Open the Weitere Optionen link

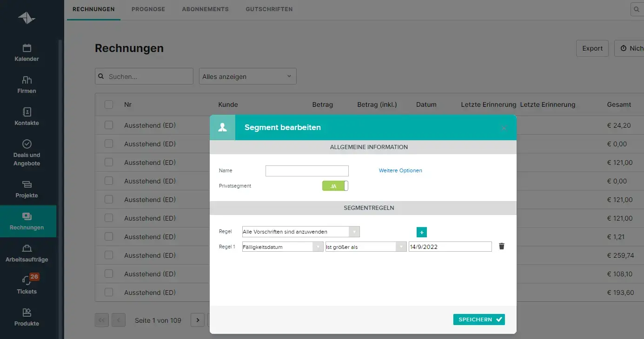400,170
